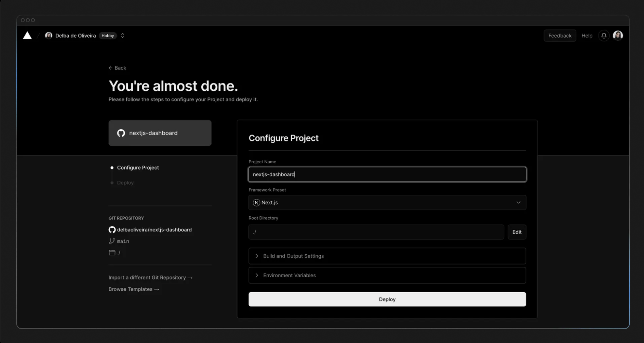This screenshot has height=343, width=644.
Task: Open the delbaoliveira/nextjs-dashboard repository link
Action: pos(154,230)
